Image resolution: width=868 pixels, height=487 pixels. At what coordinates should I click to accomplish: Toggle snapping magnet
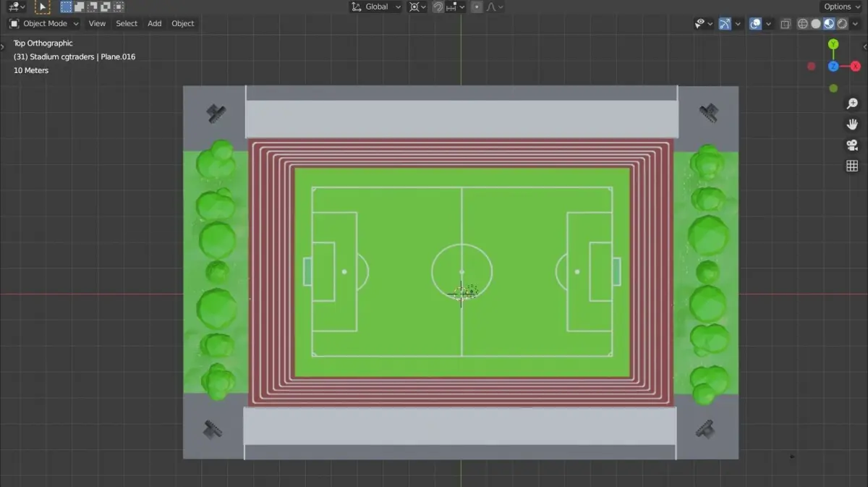tap(438, 7)
